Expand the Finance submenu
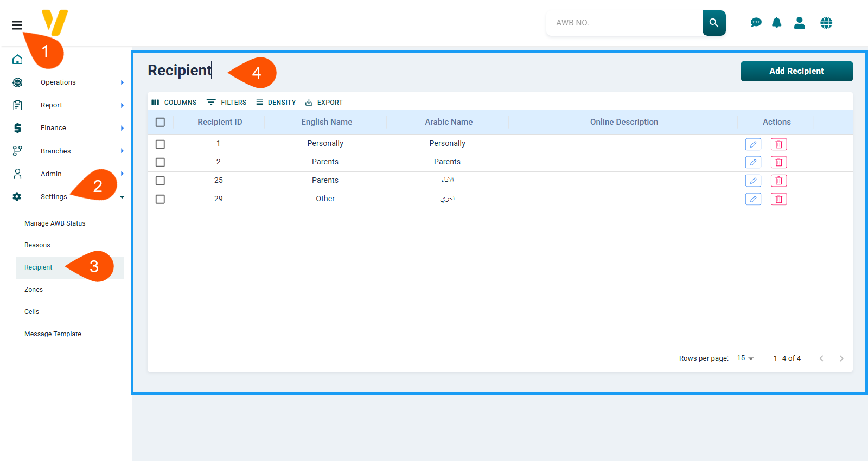Viewport: 868px width, 461px height. [x=53, y=128]
